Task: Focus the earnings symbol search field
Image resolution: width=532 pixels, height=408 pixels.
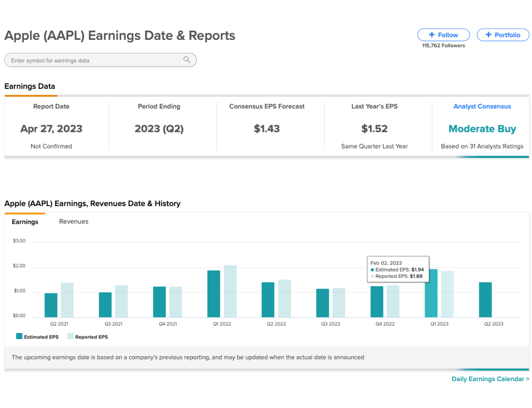Action: [100, 60]
